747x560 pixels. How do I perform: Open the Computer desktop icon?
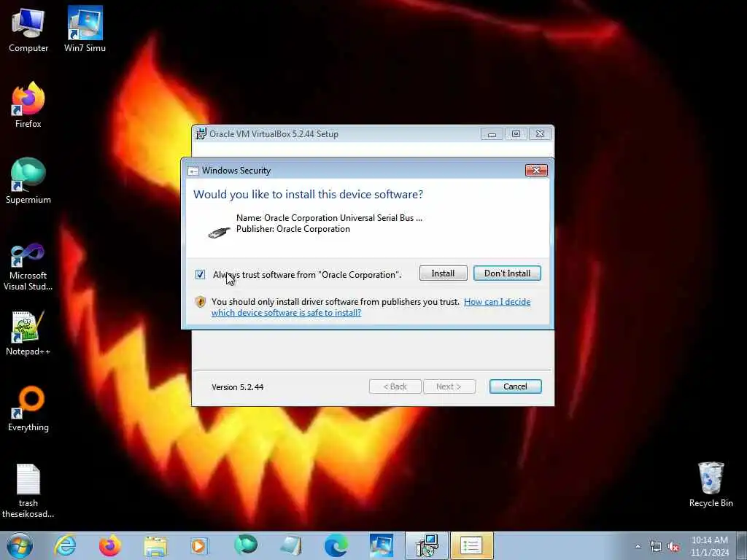click(28, 29)
